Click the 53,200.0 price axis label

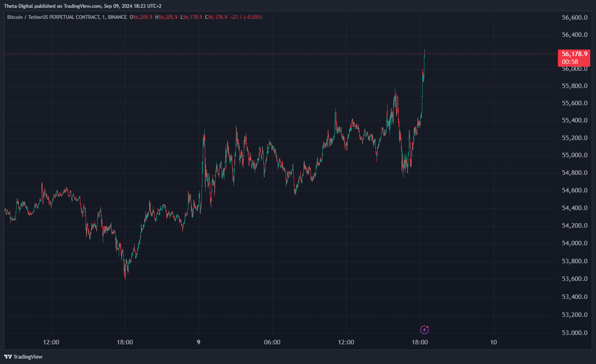(575, 315)
